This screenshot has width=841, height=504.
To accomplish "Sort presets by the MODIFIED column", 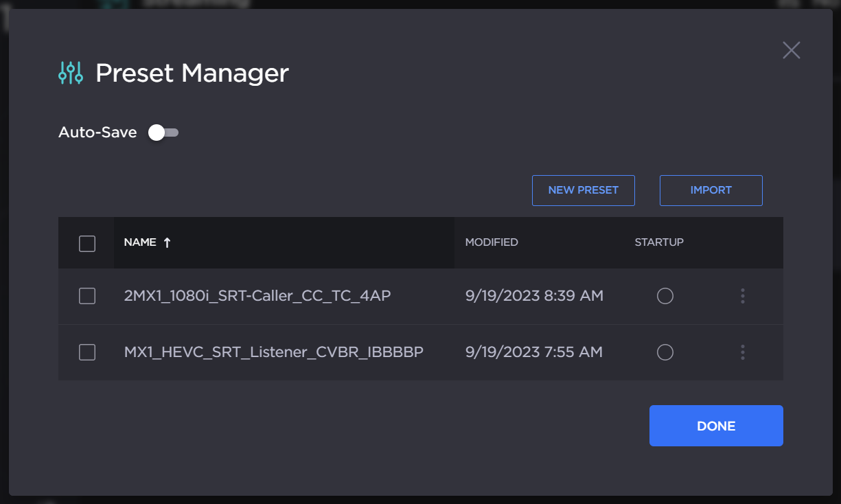I will coord(492,242).
